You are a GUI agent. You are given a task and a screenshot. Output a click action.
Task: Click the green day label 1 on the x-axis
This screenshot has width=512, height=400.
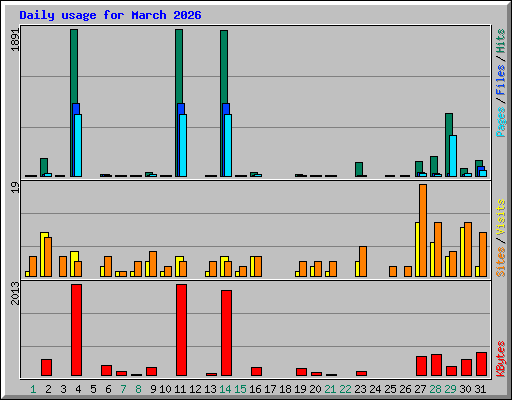(33, 389)
